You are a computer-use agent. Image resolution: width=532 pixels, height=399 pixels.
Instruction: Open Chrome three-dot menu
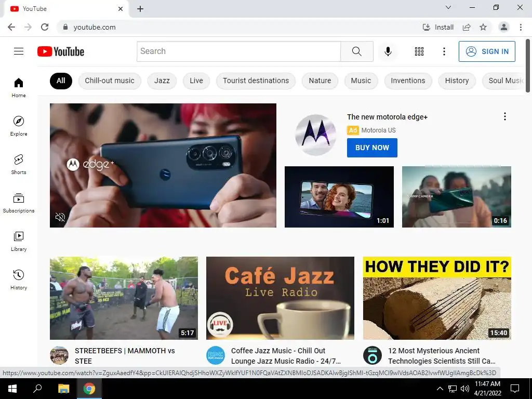coord(521,27)
